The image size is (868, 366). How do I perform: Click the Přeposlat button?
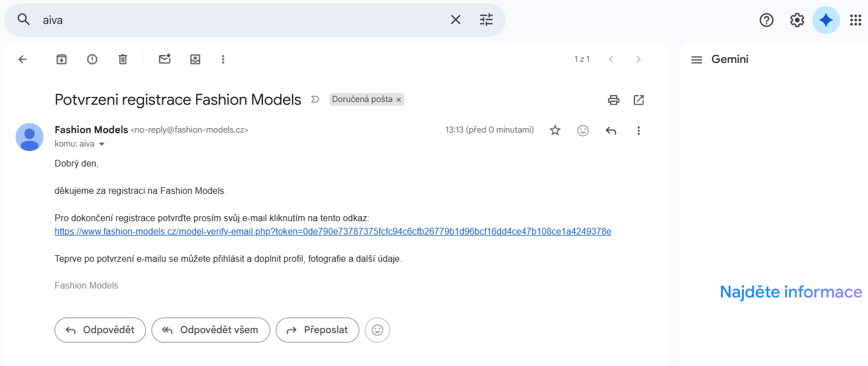pos(318,330)
